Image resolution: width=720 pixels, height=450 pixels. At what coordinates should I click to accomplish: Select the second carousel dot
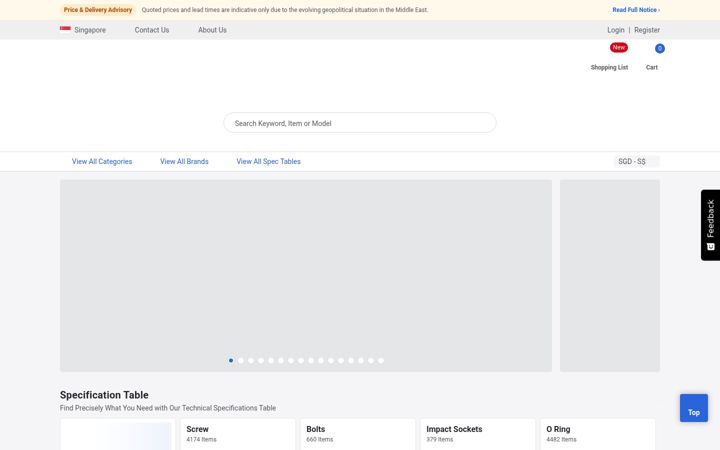[241, 360]
